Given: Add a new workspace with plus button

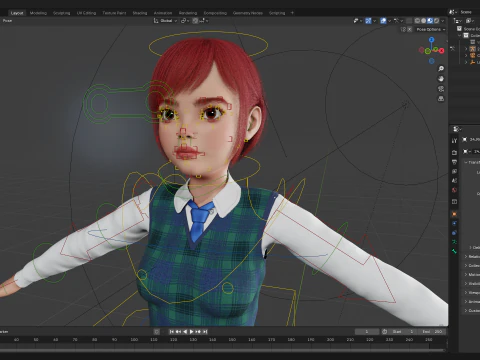Looking at the screenshot, I should pos(292,13).
